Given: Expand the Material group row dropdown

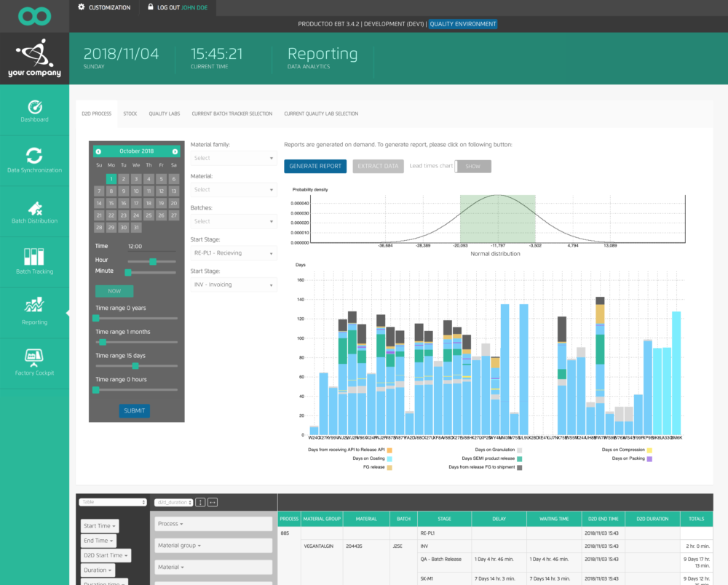Looking at the screenshot, I should tap(213, 546).
